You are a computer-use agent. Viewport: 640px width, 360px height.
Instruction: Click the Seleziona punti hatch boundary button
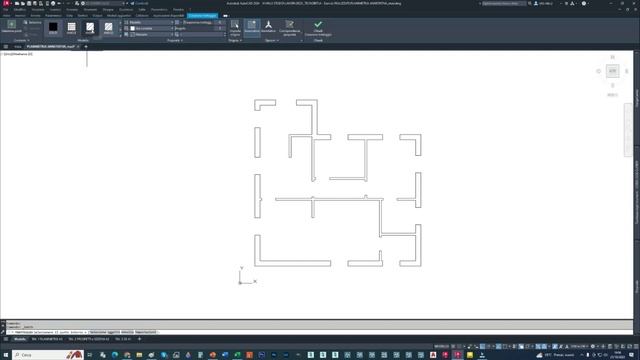point(11,27)
